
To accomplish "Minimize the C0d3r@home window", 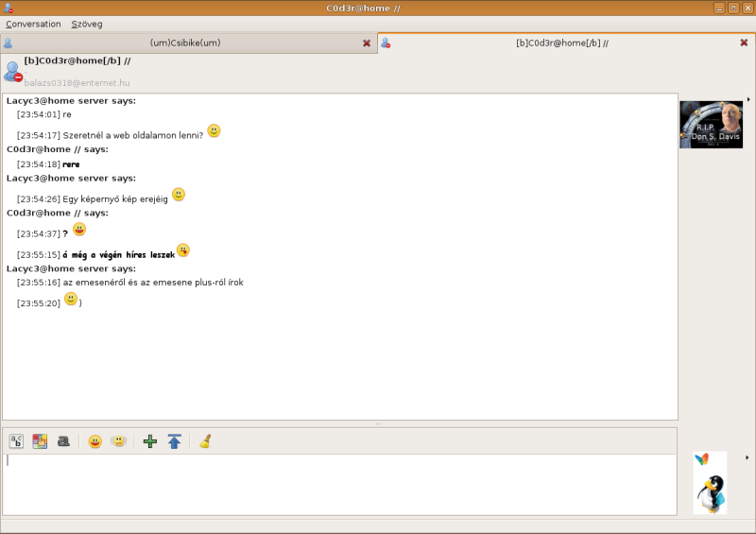I will pyautogui.click(x=719, y=9).
